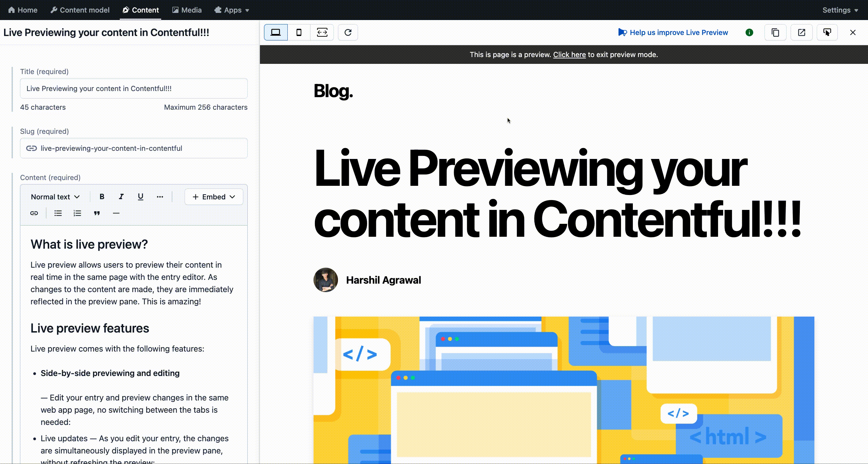Switch to desktop preview mode icon
This screenshot has width=868, height=464.
point(276,32)
